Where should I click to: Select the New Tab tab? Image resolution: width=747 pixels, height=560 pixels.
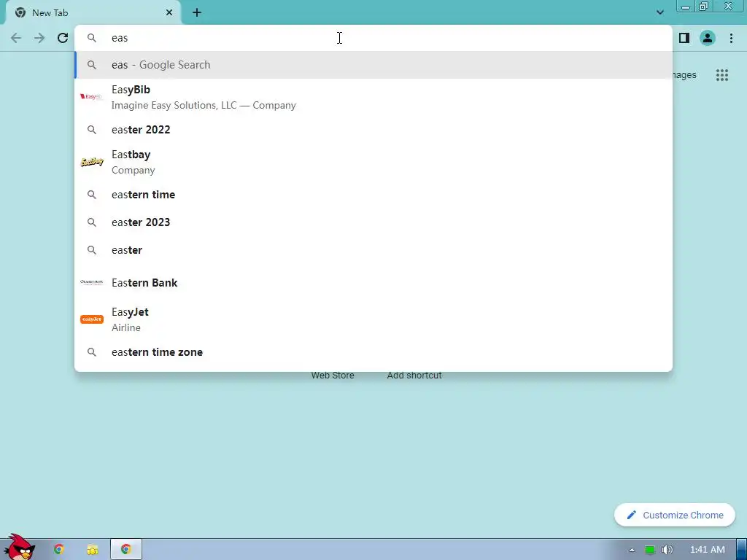click(x=93, y=13)
